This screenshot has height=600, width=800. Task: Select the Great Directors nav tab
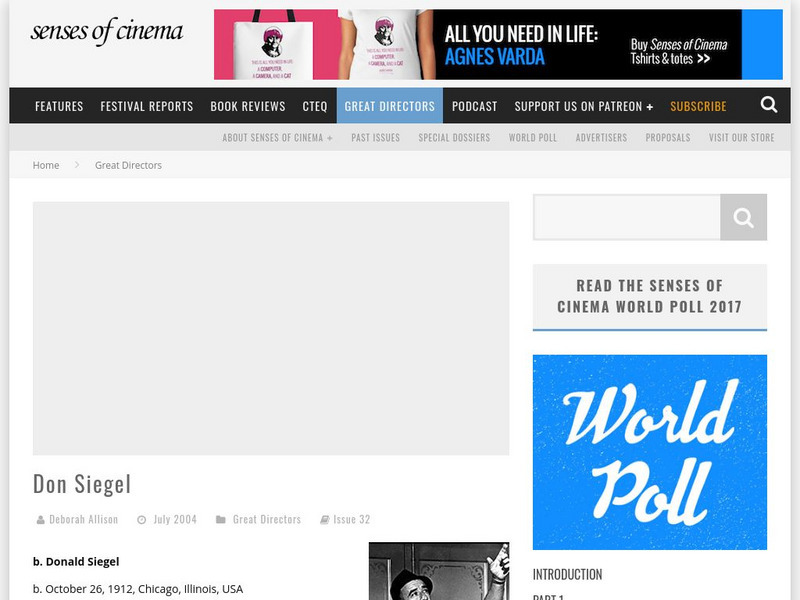pos(390,106)
